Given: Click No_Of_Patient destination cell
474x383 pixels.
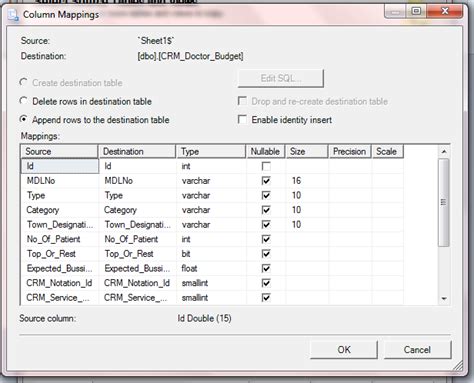Looking at the screenshot, I should [138, 239].
